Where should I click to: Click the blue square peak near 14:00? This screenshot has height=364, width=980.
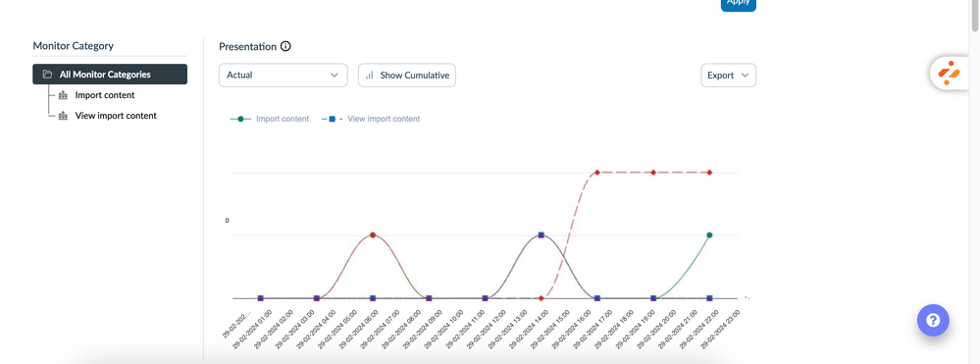point(542,235)
